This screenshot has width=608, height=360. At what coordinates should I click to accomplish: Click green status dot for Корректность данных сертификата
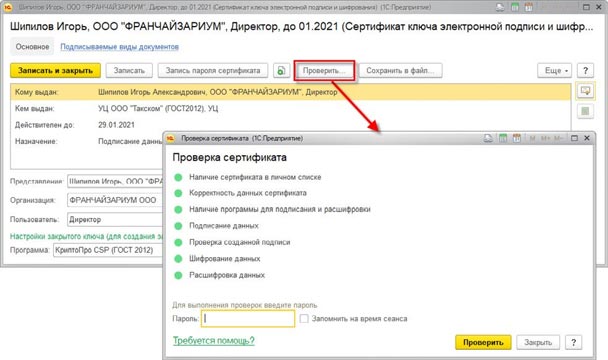coord(178,193)
